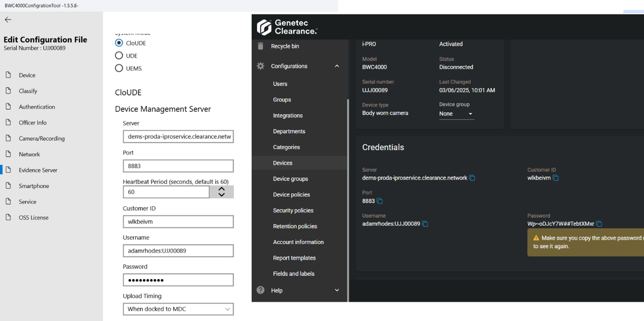Collapse the Configurations section chevron
This screenshot has width=644, height=321.
pos(337,66)
